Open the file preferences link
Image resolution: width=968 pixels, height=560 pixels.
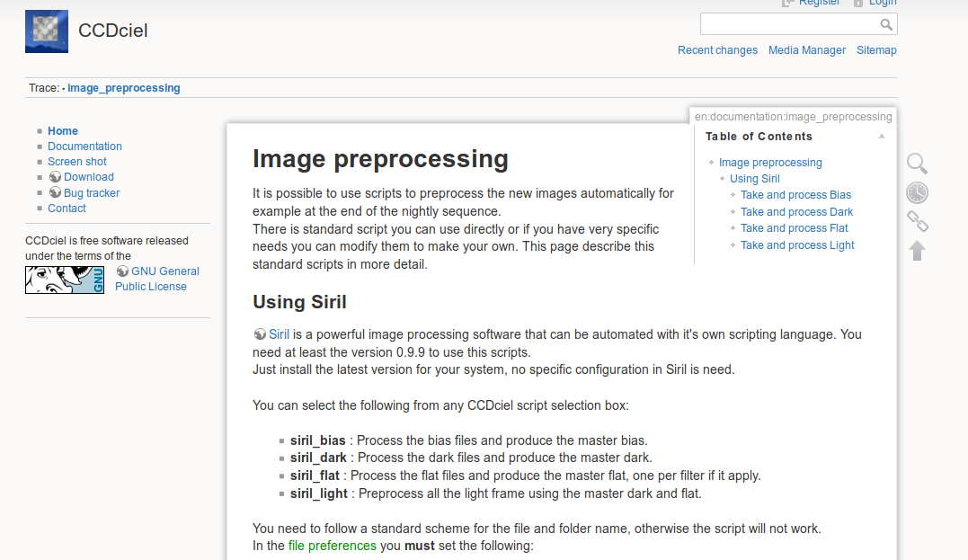(333, 546)
